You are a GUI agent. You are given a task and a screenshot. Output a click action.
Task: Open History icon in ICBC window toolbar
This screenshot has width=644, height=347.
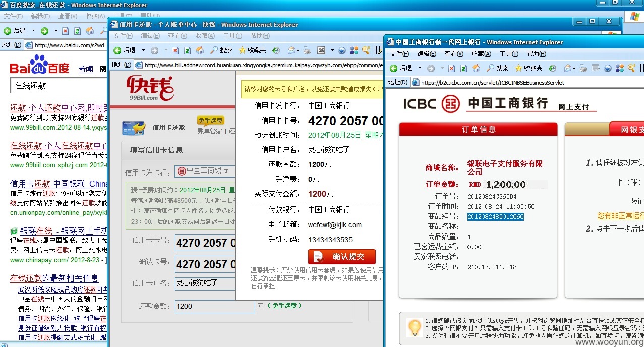(553, 68)
